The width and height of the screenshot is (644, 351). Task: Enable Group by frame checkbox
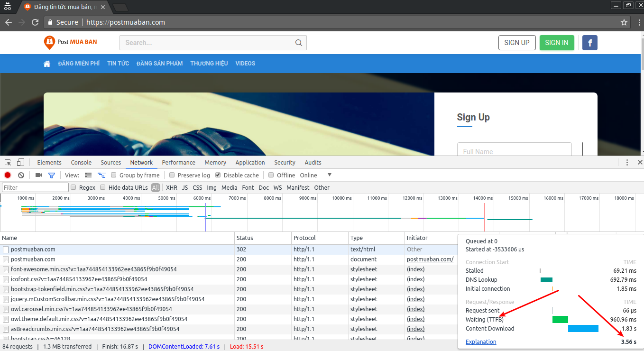pyautogui.click(x=114, y=175)
